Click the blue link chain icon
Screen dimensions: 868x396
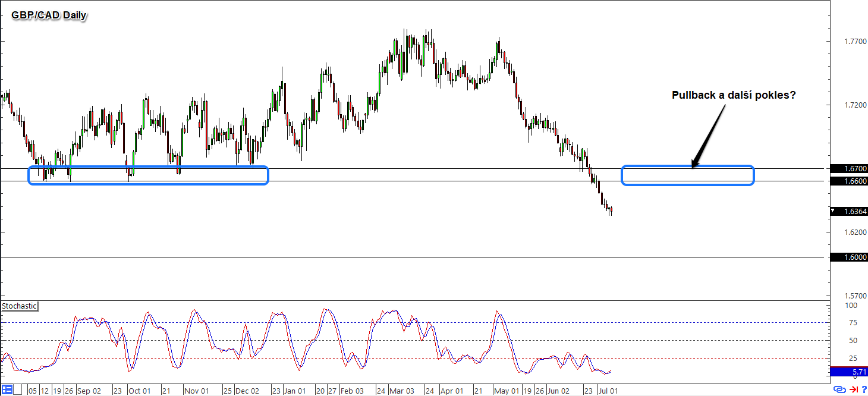click(839, 390)
